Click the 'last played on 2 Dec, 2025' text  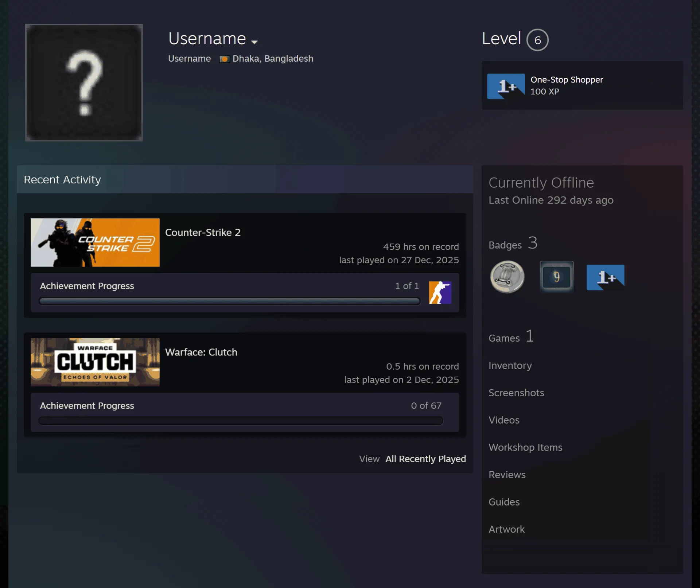pyautogui.click(x=401, y=380)
